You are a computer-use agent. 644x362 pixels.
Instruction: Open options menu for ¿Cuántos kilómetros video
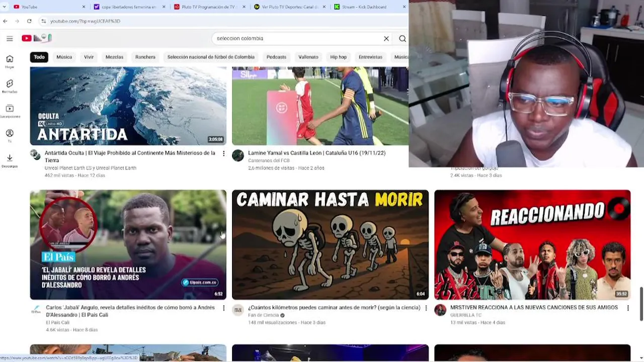426,308
